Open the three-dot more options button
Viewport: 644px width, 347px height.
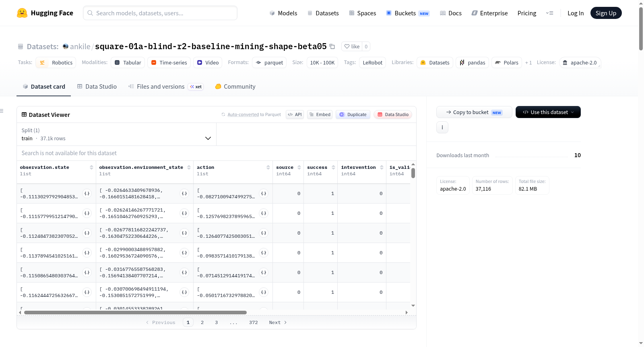442,127
